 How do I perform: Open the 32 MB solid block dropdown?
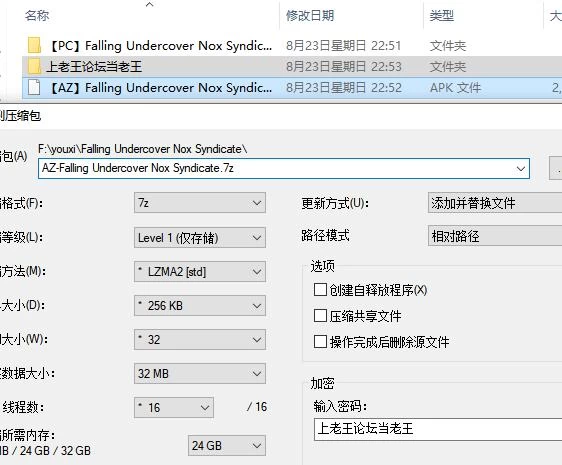[x=200, y=374]
